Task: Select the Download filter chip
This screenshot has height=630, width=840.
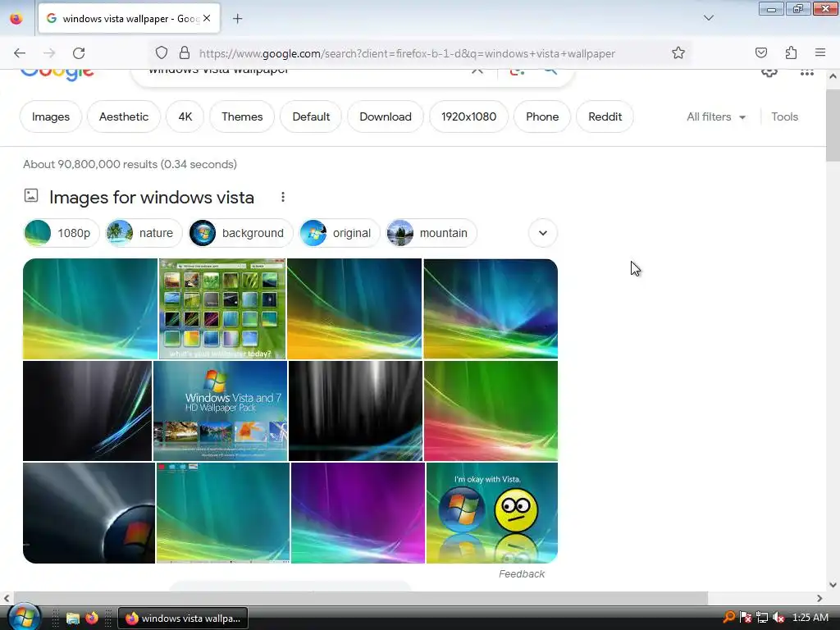Action: coord(386,116)
